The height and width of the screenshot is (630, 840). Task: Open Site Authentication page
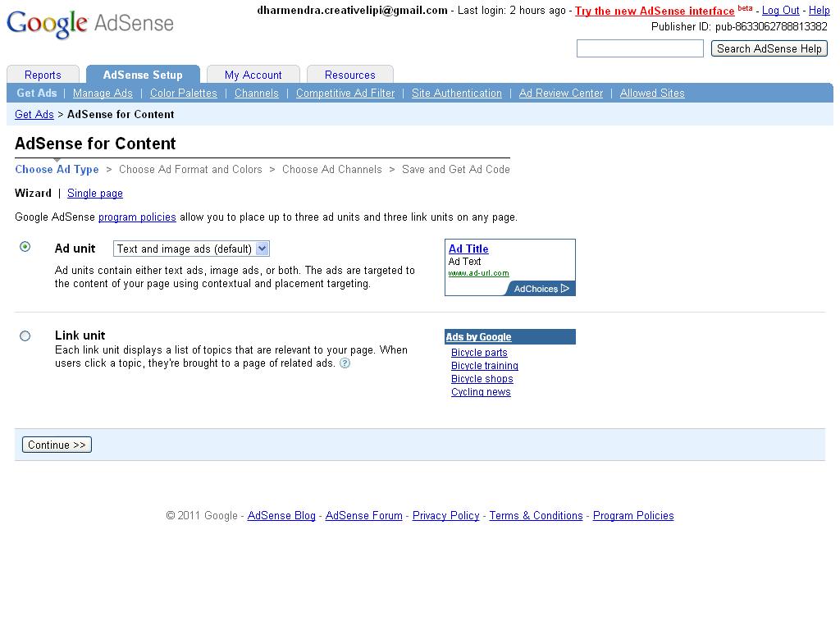tap(456, 94)
